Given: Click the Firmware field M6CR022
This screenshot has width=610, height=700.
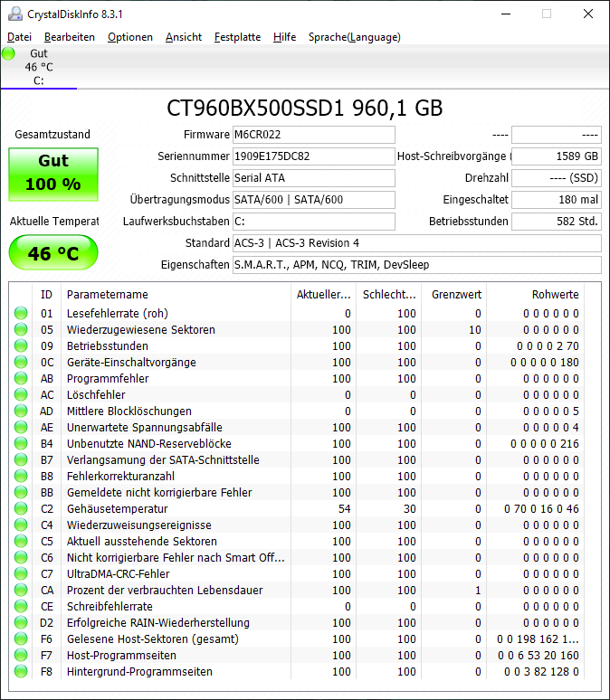Looking at the screenshot, I should click(314, 135).
